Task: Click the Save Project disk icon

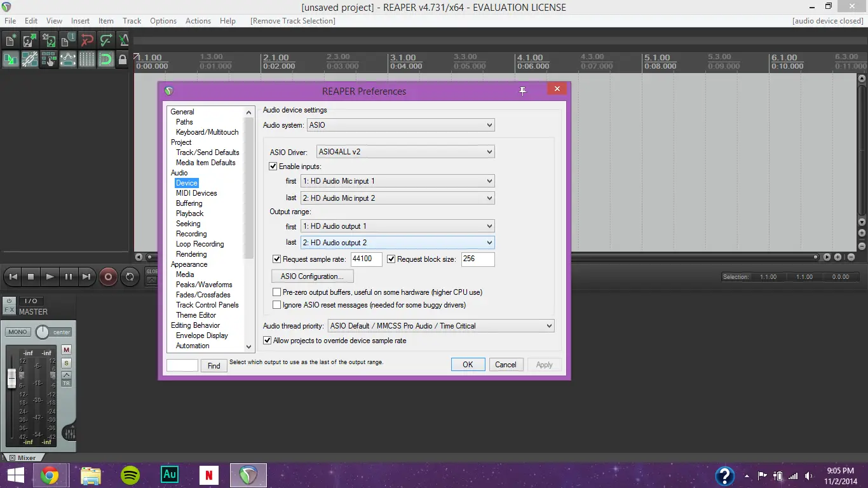Action: [48, 40]
